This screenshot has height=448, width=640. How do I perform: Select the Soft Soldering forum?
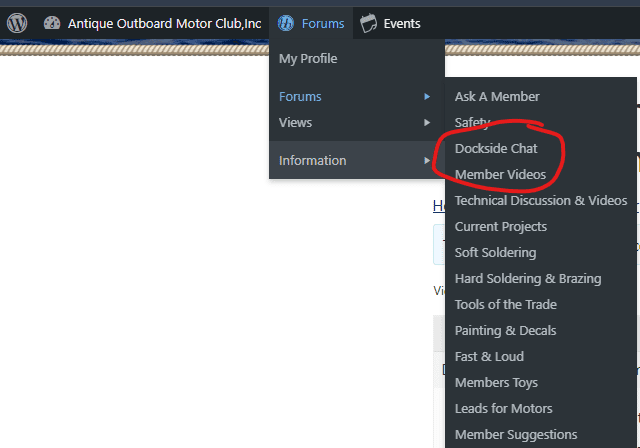(495, 253)
